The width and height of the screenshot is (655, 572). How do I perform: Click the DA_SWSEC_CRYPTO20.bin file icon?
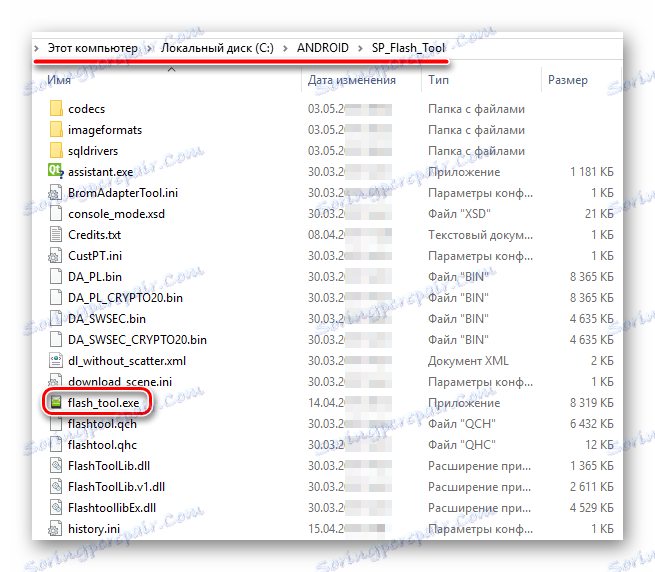point(56,339)
